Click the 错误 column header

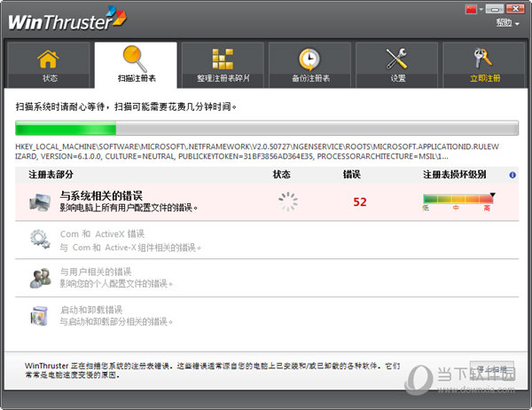[351, 175]
